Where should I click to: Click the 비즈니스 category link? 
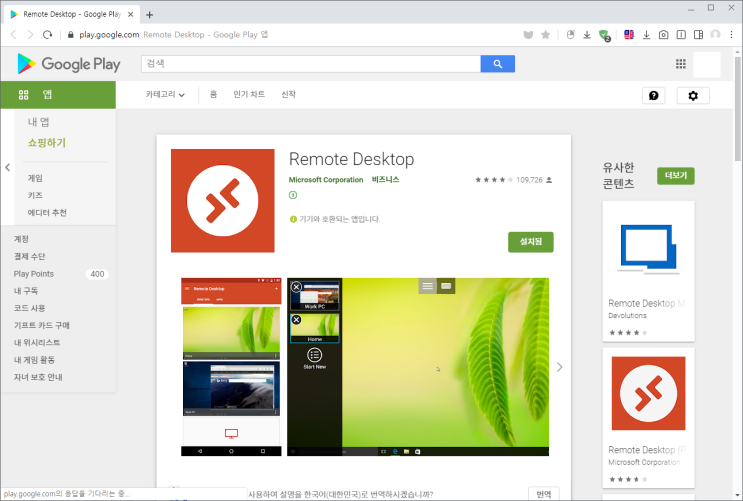(x=385, y=180)
